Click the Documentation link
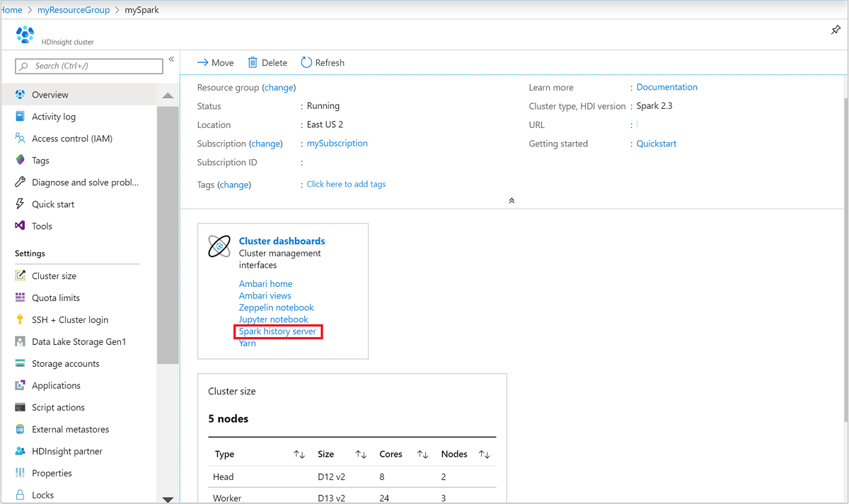 [x=666, y=86]
